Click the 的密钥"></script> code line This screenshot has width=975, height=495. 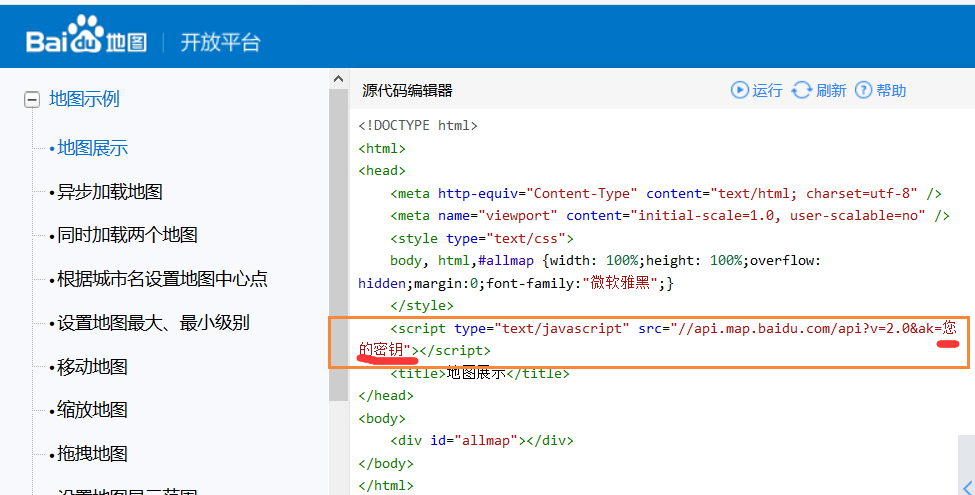pos(425,351)
